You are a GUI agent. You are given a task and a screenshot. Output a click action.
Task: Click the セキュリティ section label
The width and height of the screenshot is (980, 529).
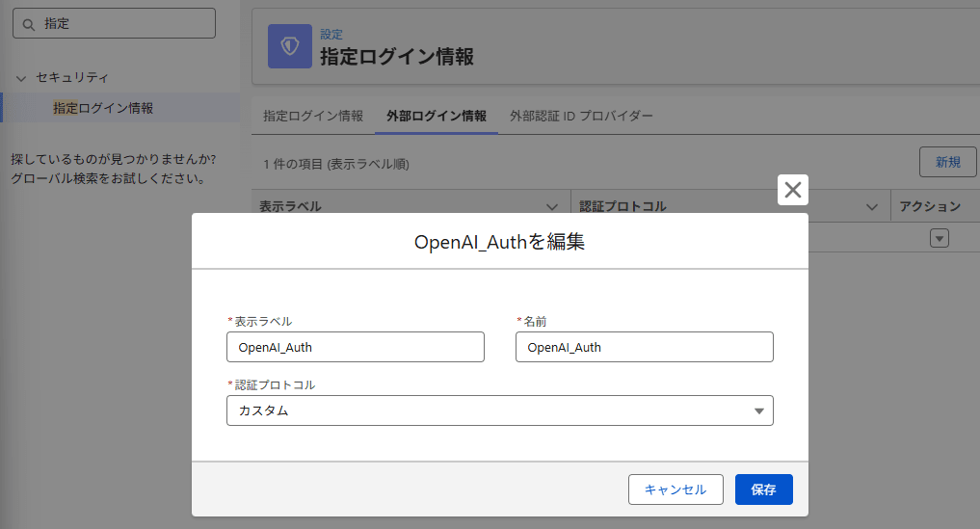pos(72,77)
